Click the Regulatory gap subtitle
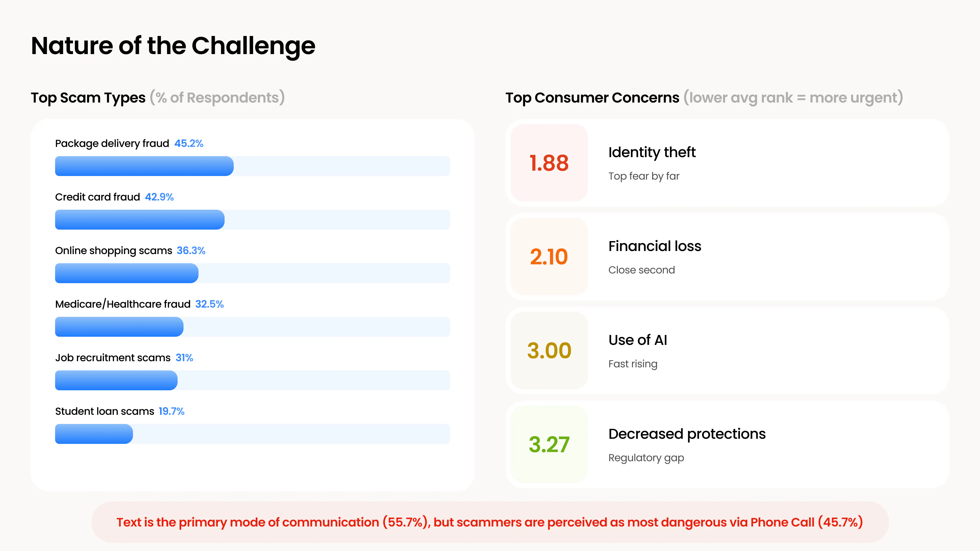The height and width of the screenshot is (551, 980). pyautogui.click(x=646, y=458)
